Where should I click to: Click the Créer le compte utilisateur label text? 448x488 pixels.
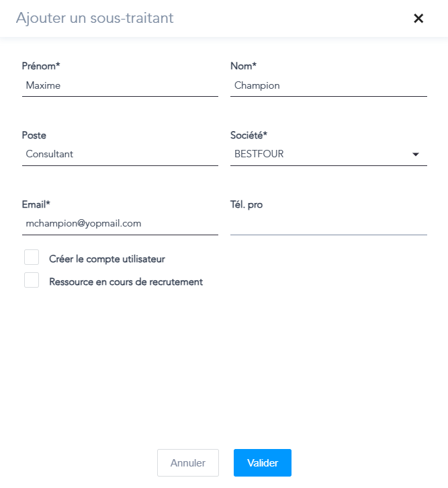point(107,259)
